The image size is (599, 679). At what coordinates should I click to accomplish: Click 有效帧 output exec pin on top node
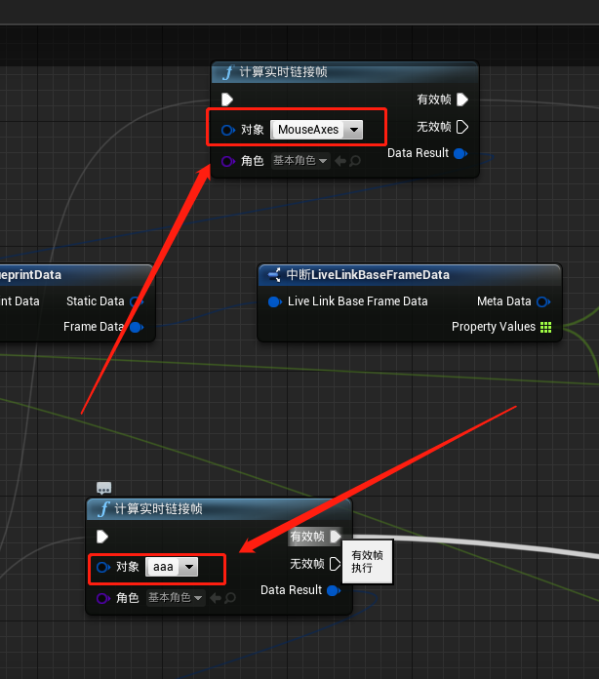tap(462, 100)
